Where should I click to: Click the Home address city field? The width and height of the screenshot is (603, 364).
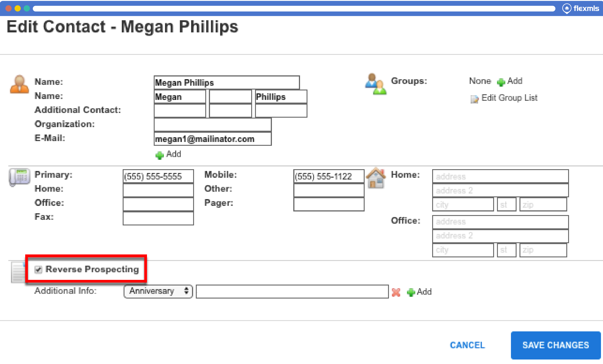463,204
